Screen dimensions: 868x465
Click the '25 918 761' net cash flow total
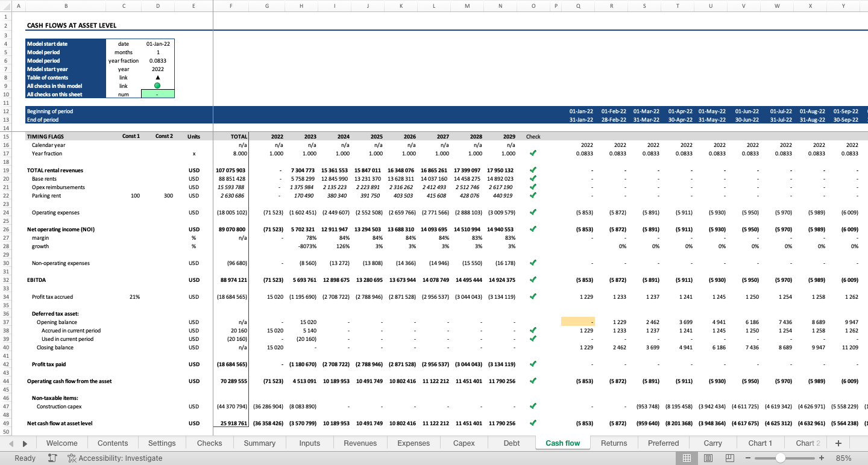coord(233,423)
